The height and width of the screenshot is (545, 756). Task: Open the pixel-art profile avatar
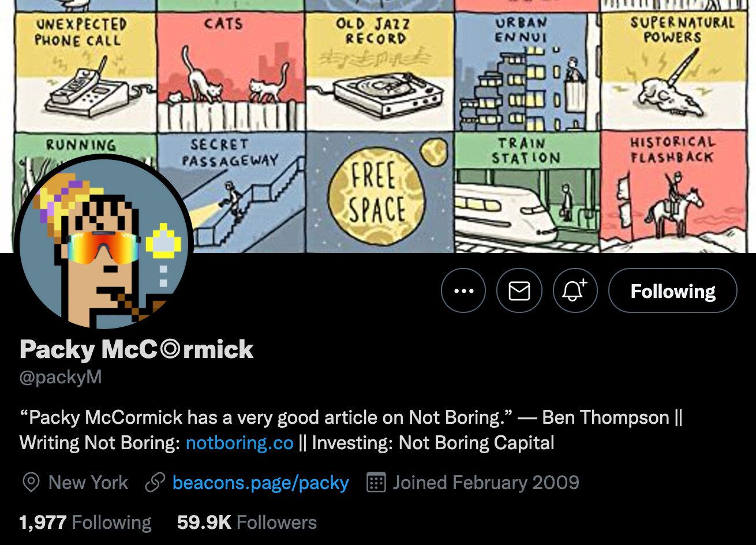coord(104,242)
